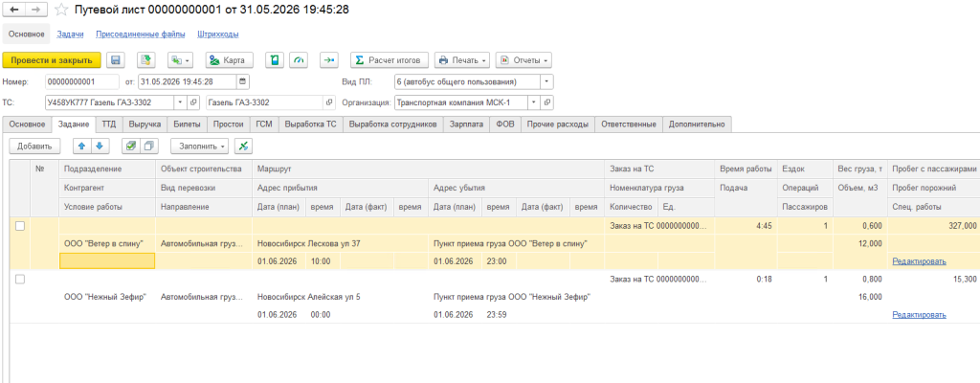Switch to the ФОВ tab
Image resolution: width=980 pixels, height=383 pixels.
click(505, 124)
